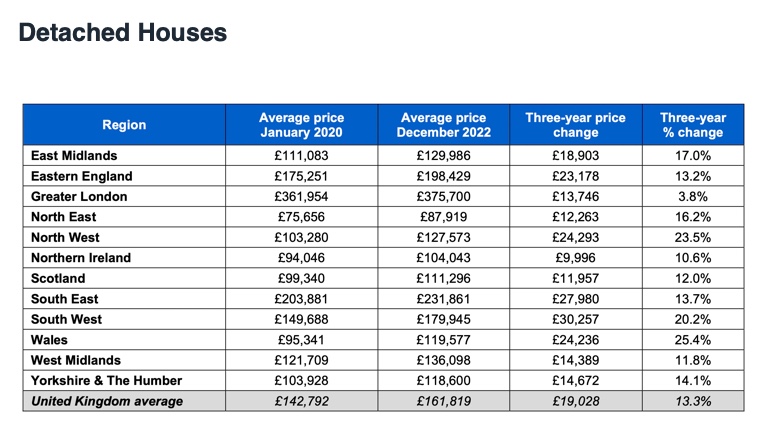Select Wales percentage change 25.4%

point(693,340)
